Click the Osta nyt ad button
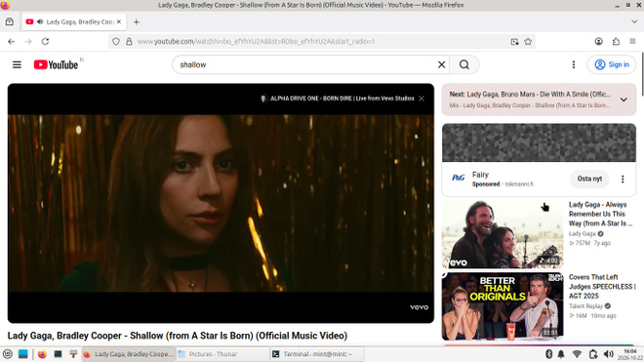The width and height of the screenshot is (644, 362). point(589,179)
